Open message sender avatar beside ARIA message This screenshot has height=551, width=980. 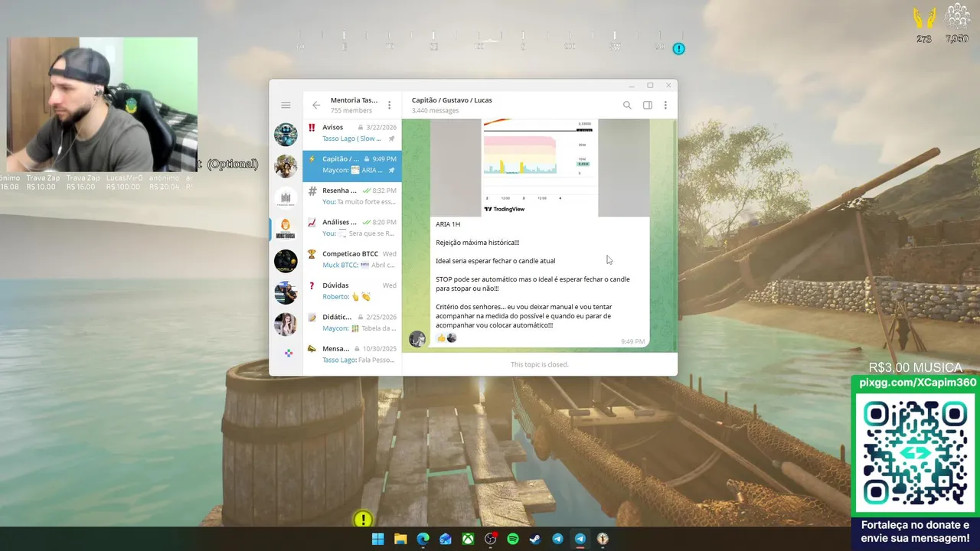(417, 339)
